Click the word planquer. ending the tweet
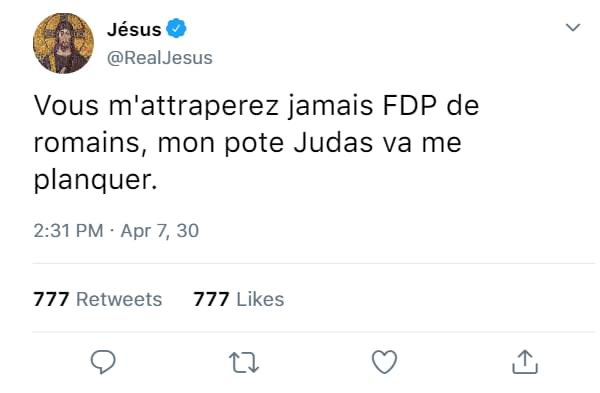Screen dimensions: 600x393 click(96, 179)
